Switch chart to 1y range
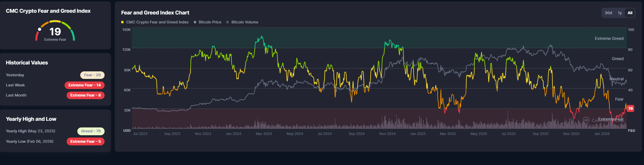The image size is (644, 165). (x=620, y=13)
